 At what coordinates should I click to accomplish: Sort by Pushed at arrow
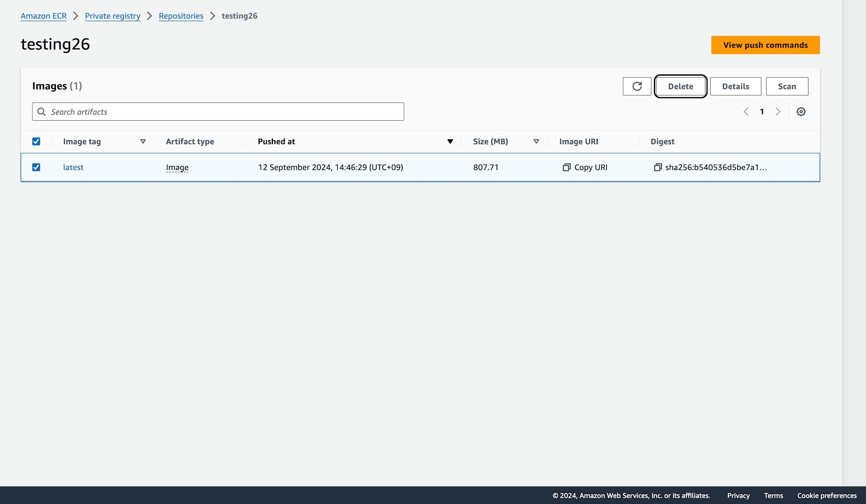[x=450, y=141]
